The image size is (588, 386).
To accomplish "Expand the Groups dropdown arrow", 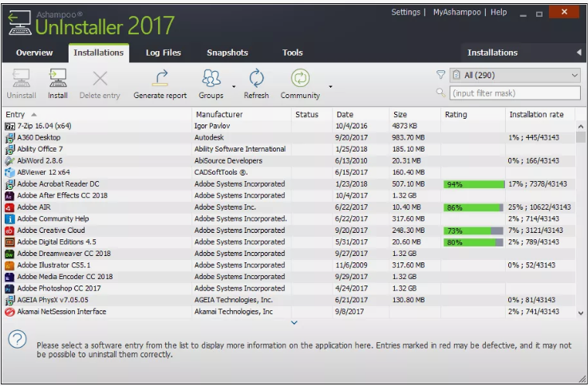I will 234,87.
